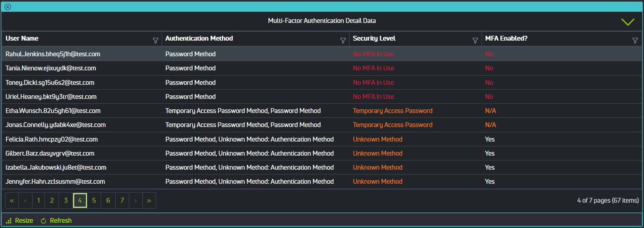This screenshot has width=644, height=228.
Task: Select the Jennyfer.Hahn user row
Action: coord(55,182)
